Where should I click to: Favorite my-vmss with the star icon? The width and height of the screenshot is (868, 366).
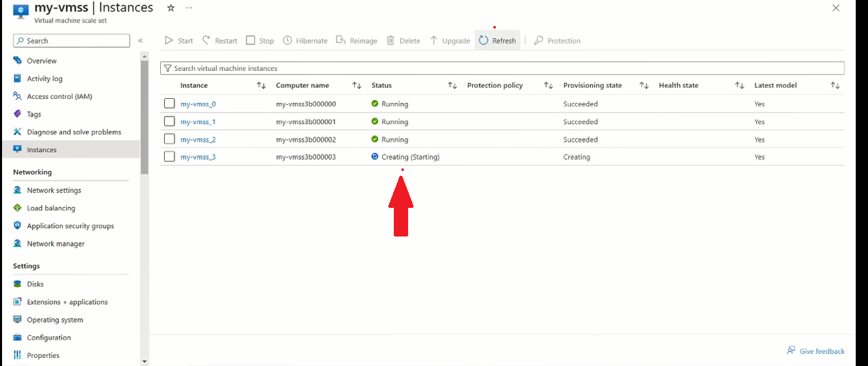click(171, 7)
